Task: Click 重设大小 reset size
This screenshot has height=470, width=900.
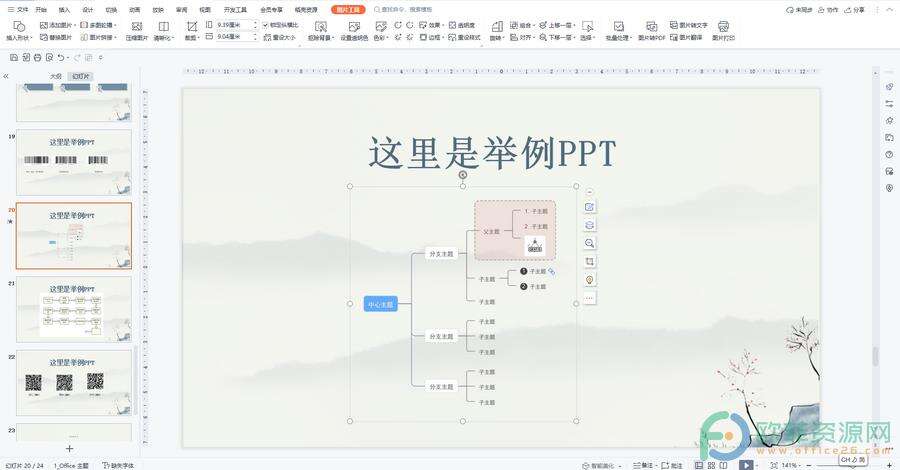Action: tap(280, 37)
